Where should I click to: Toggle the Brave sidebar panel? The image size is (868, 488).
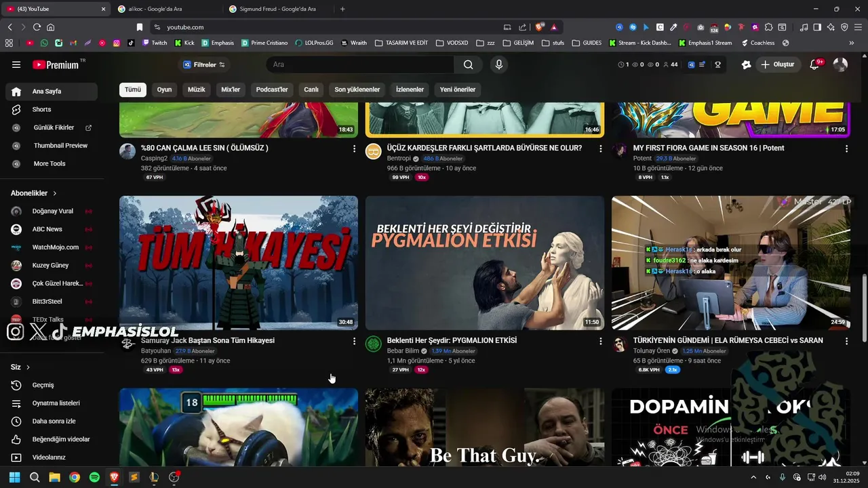tap(817, 27)
